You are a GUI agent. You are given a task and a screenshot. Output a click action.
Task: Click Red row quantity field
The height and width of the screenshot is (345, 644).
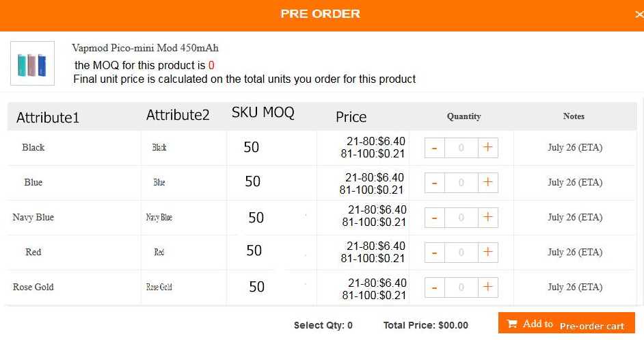(461, 253)
